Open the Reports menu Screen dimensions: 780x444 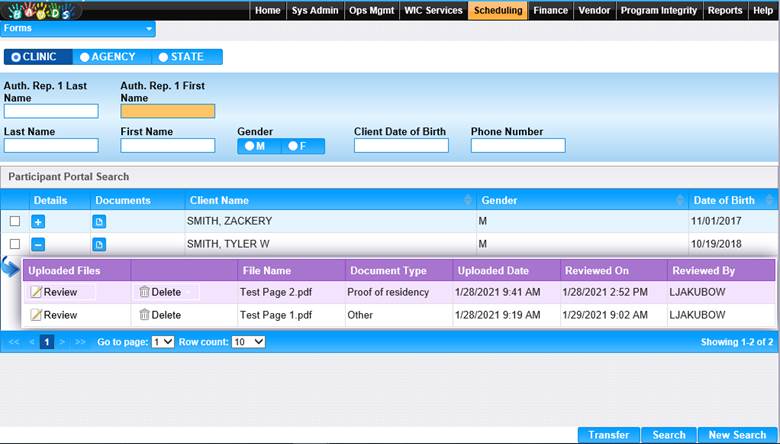tap(725, 10)
